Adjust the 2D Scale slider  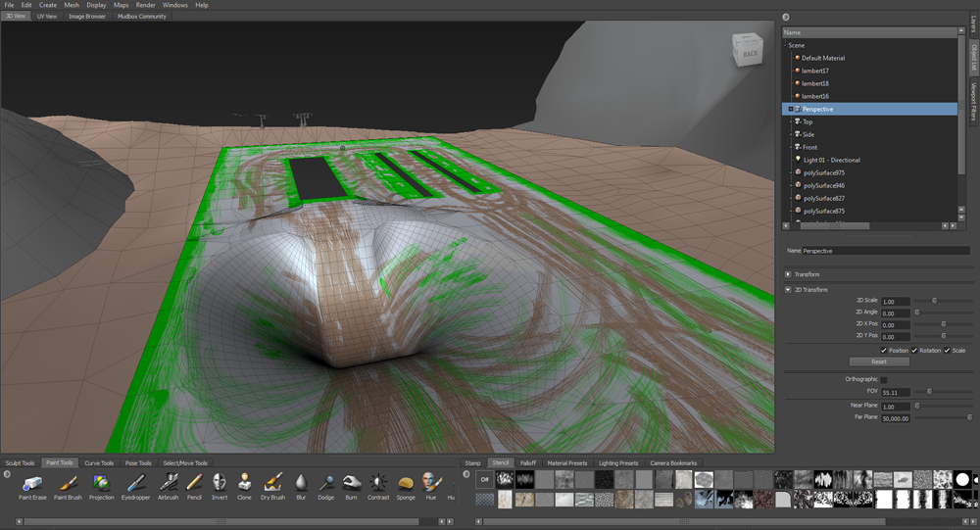coord(934,301)
